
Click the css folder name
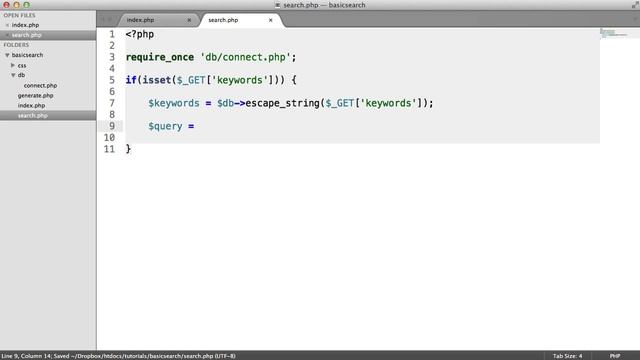click(x=22, y=65)
